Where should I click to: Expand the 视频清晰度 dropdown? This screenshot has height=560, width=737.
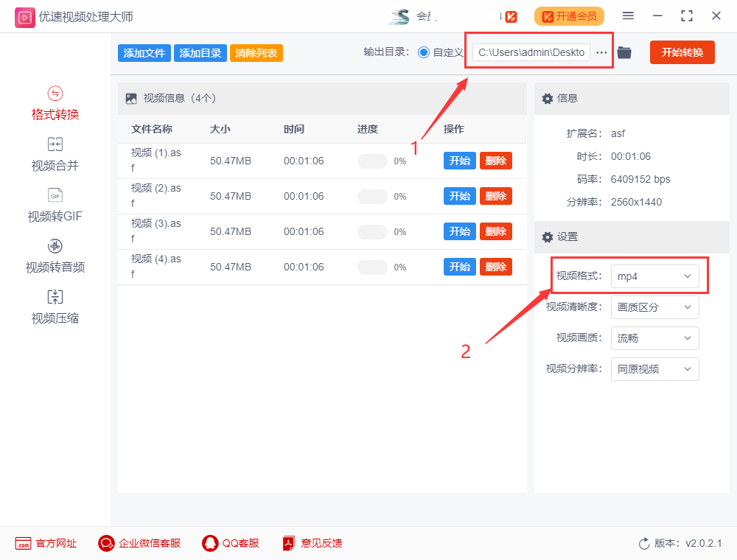click(654, 307)
